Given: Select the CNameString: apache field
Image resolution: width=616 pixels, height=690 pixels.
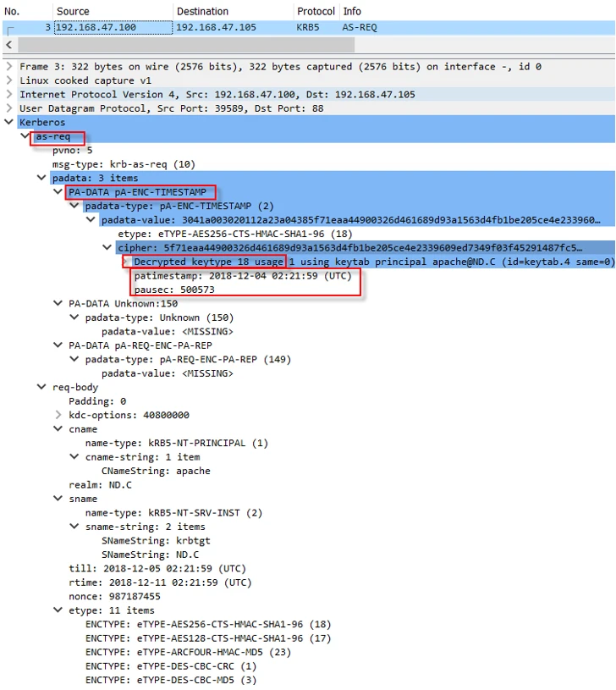Looking at the screenshot, I should (x=156, y=471).
